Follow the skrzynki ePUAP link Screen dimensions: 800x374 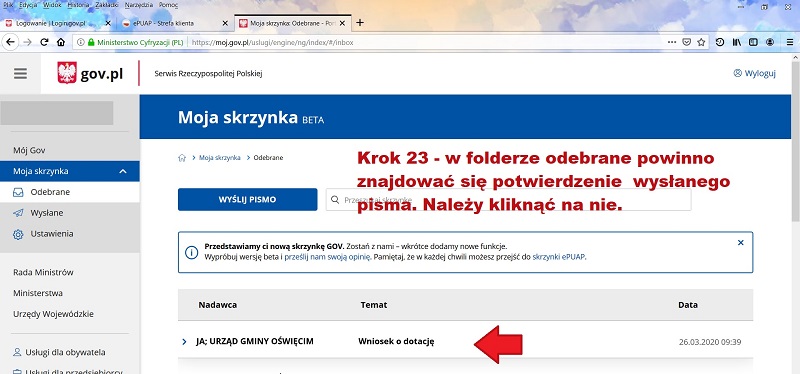coord(559,257)
